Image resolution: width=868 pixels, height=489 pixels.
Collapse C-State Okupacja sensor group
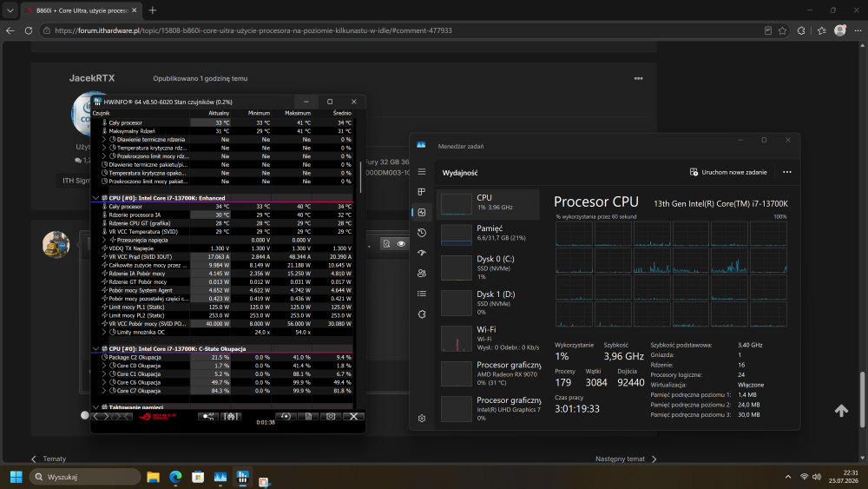(95, 349)
